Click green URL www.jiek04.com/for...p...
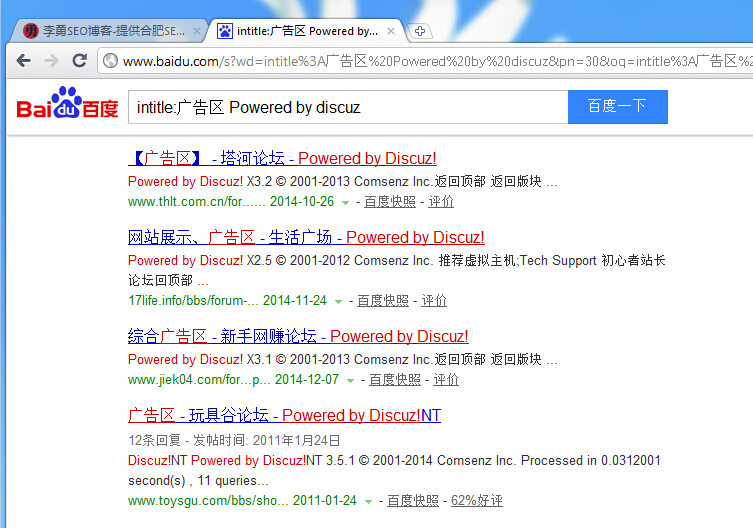The width and height of the screenshot is (753, 528). (199, 380)
